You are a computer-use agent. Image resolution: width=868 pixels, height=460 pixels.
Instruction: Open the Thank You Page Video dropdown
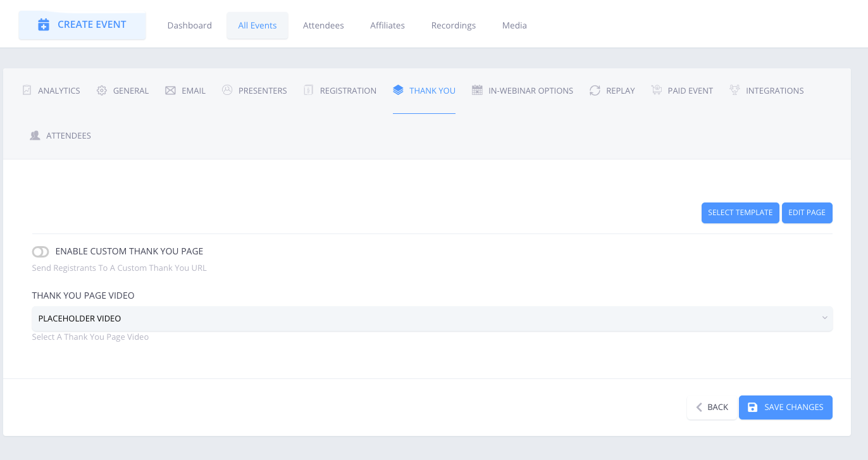432,318
